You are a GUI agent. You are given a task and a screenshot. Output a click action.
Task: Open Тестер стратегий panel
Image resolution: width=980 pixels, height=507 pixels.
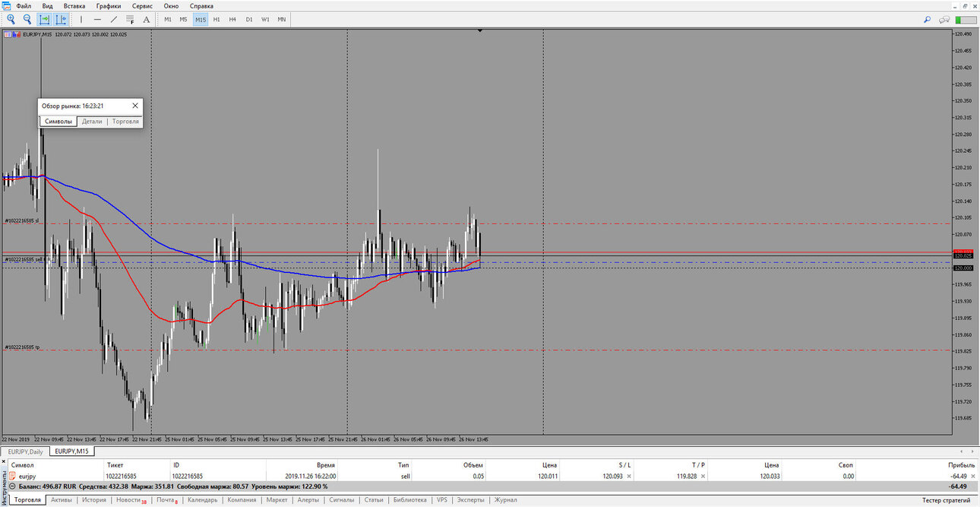coord(946,499)
